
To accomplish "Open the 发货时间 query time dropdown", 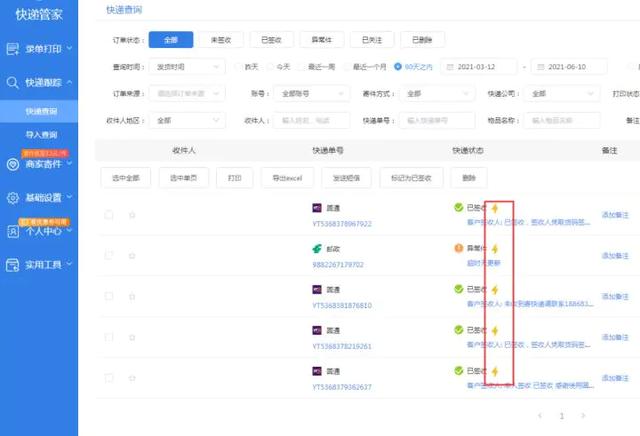I will pos(187,67).
